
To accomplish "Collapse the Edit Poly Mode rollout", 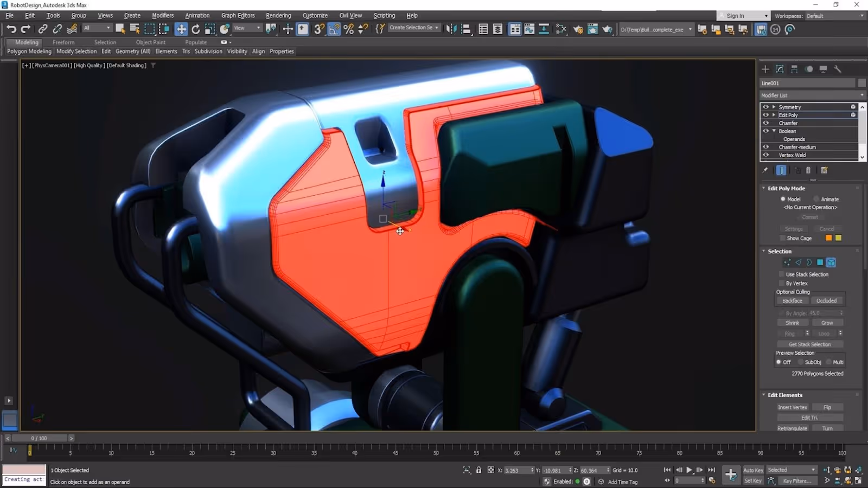I will tap(764, 188).
